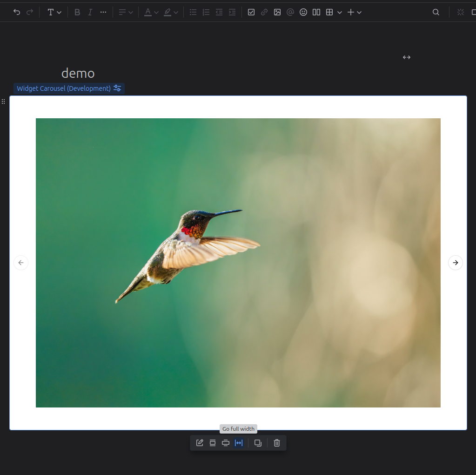Show the previous carousel slide
The image size is (476, 475).
point(21,263)
